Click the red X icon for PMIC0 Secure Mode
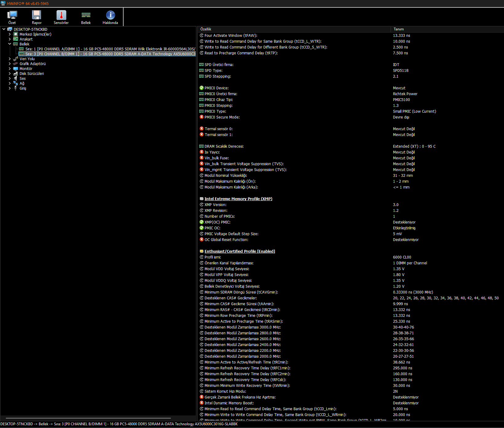This screenshot has height=428, width=504. click(x=202, y=117)
